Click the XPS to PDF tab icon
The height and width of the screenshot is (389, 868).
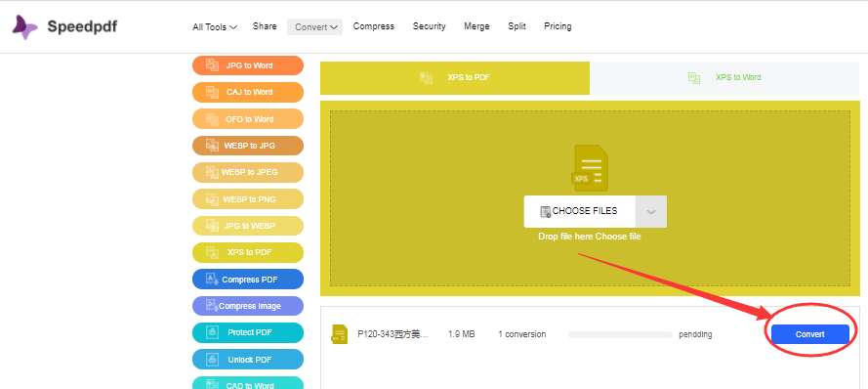click(x=426, y=77)
